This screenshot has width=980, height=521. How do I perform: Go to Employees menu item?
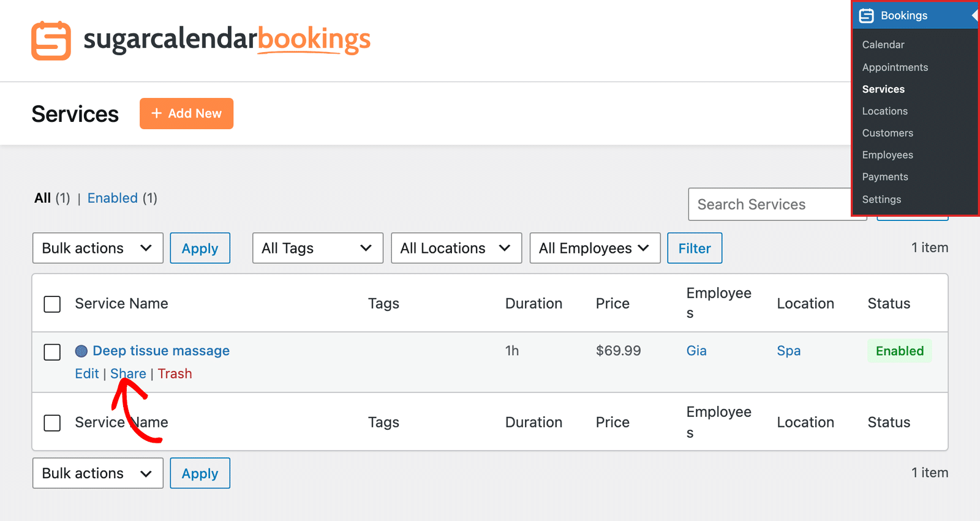[888, 155]
